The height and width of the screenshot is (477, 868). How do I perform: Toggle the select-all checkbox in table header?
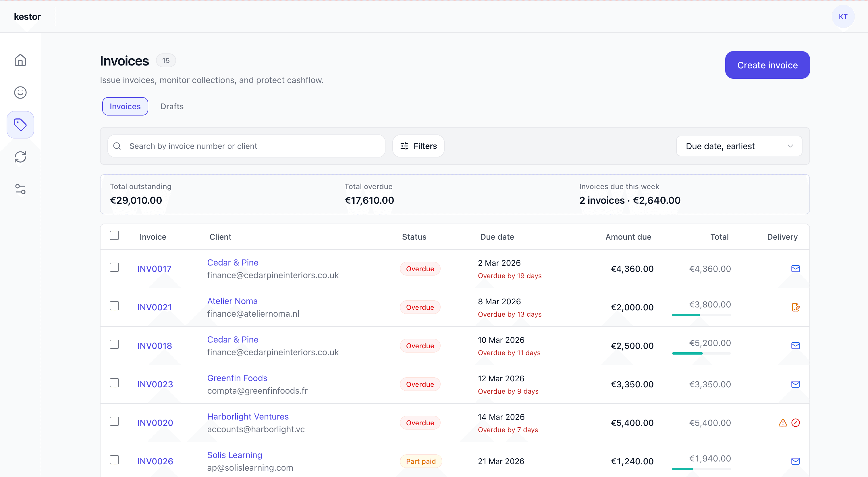coord(114,235)
